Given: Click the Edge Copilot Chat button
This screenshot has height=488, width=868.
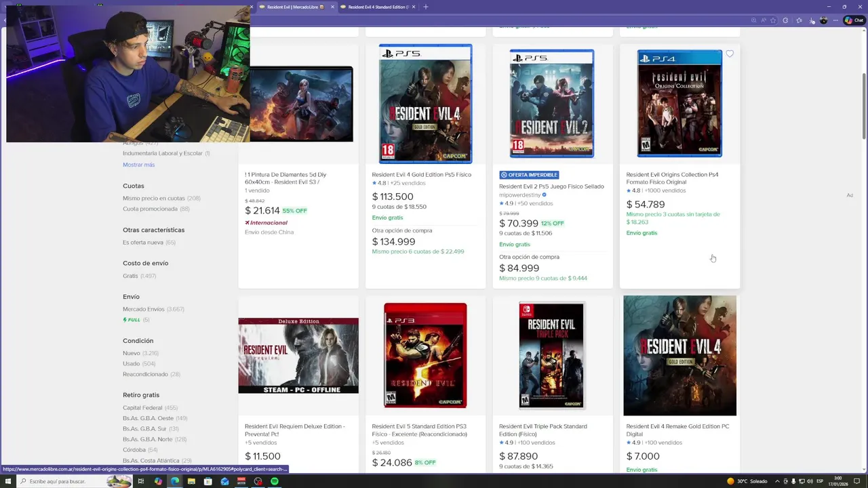Looking at the screenshot, I should click(x=854, y=20).
